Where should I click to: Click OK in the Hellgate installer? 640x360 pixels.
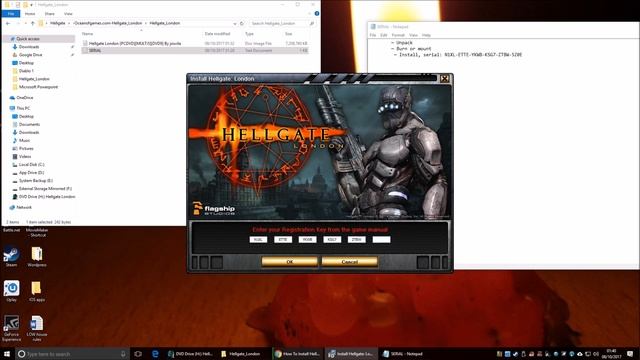[x=289, y=262]
